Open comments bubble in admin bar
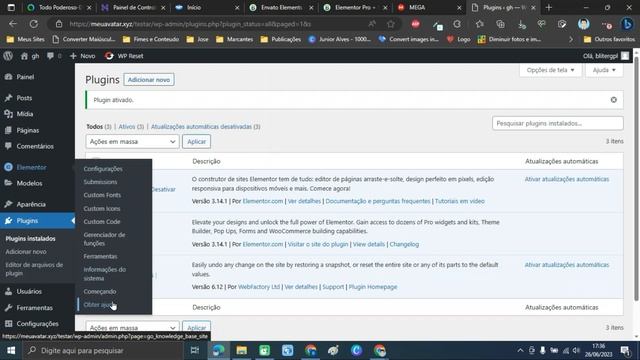 (54, 56)
